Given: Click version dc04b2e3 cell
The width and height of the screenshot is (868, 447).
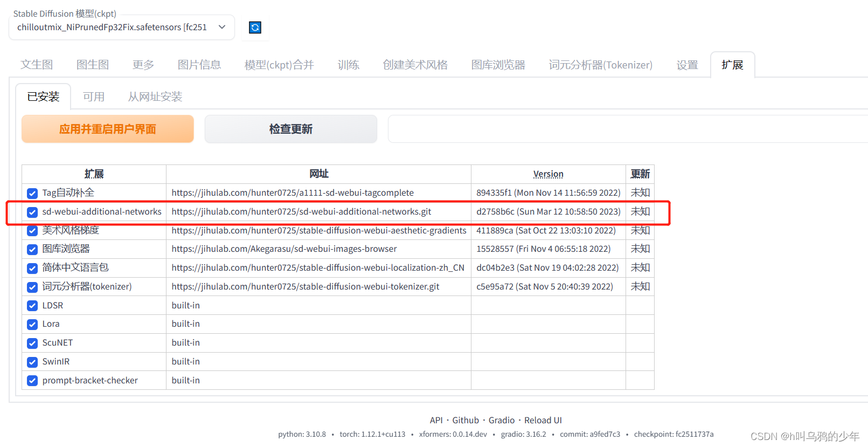Looking at the screenshot, I should point(548,268).
